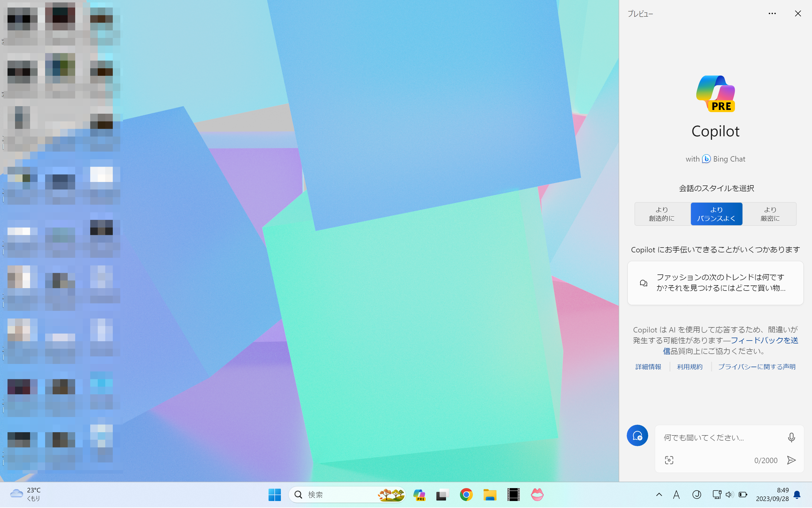Toggle Copilot from the taskbar PRE icon
The width and height of the screenshot is (812, 508).
[x=419, y=495]
